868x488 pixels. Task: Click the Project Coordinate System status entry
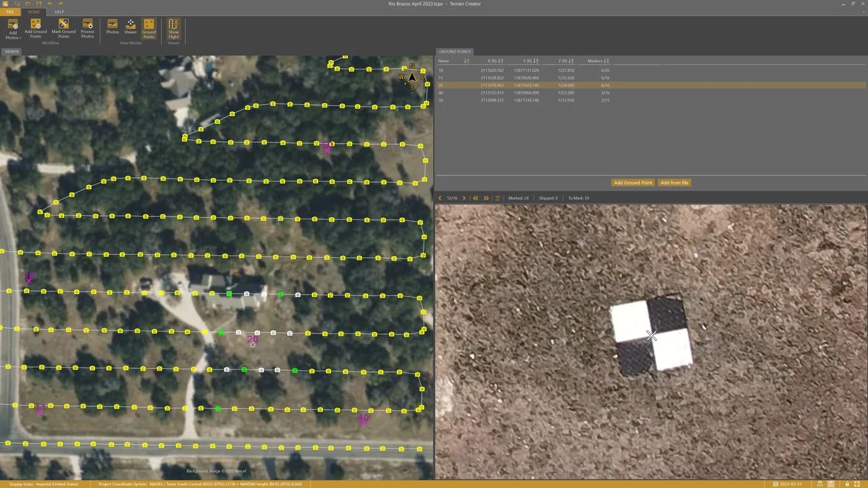200,484
